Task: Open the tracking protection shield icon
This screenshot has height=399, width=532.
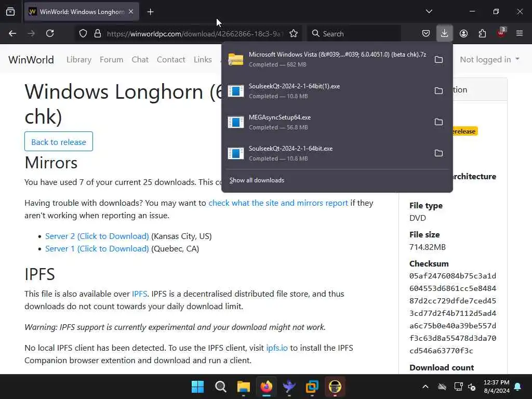Action: pyautogui.click(x=83, y=34)
